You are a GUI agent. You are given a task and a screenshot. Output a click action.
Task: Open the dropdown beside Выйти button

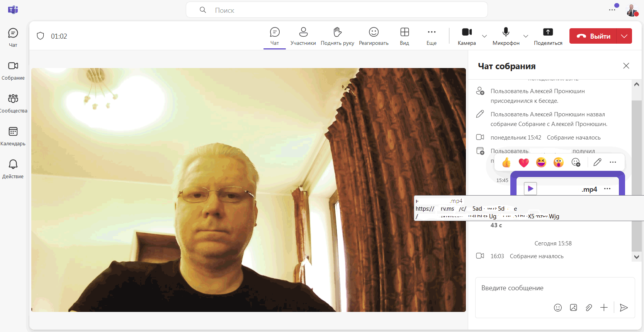pyautogui.click(x=624, y=36)
